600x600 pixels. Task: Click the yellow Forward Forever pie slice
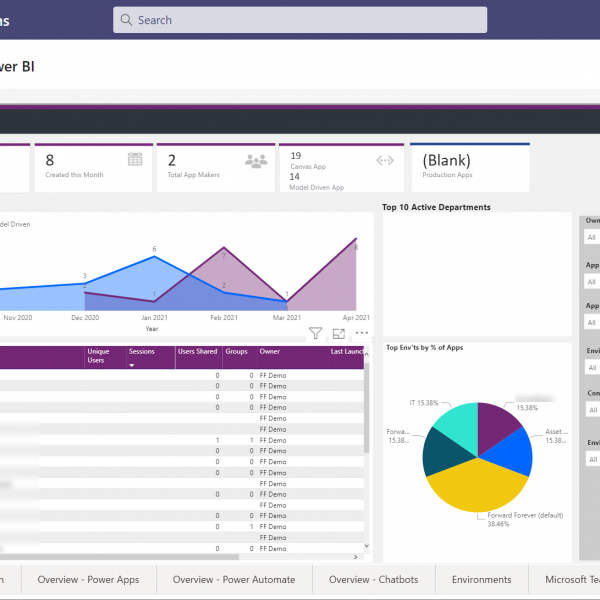pos(478,487)
